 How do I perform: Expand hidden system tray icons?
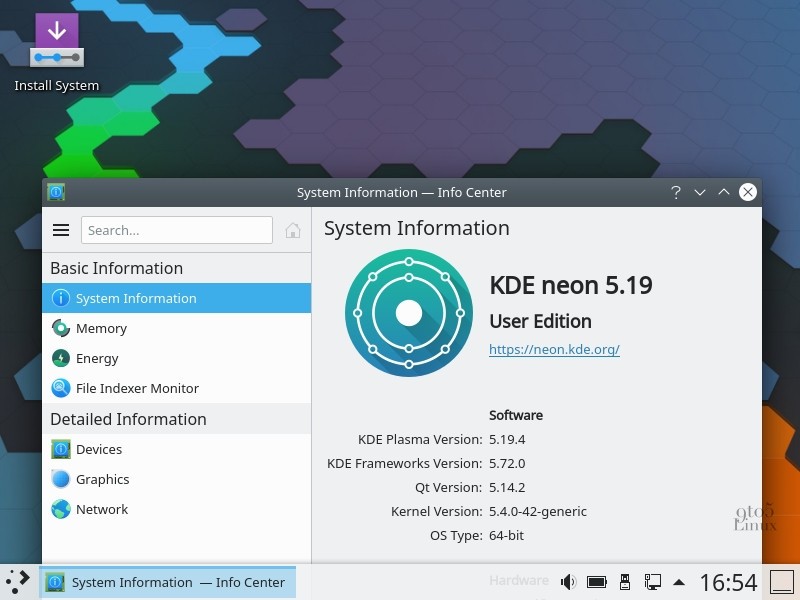[679, 582]
